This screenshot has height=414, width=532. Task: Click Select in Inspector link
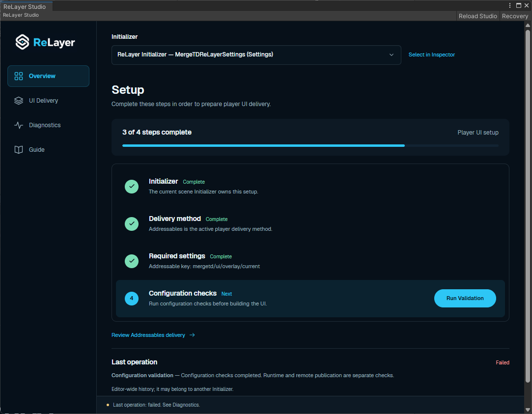tap(432, 55)
